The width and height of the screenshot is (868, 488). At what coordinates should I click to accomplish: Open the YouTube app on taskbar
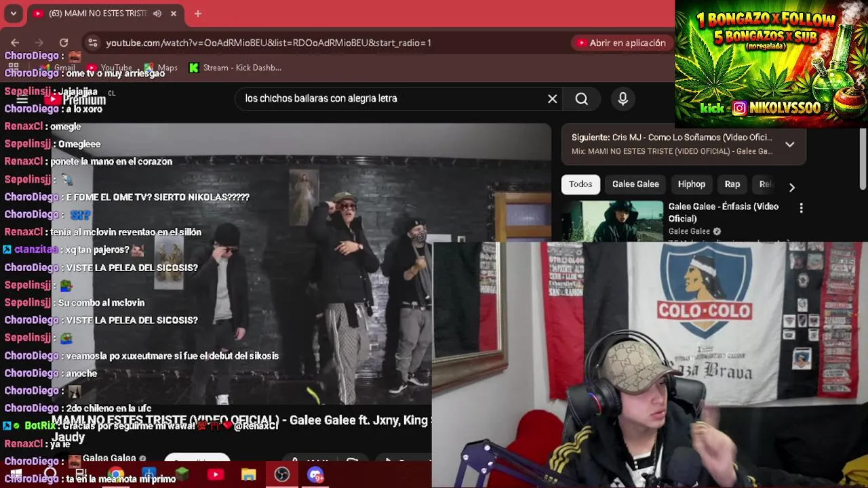point(216,475)
